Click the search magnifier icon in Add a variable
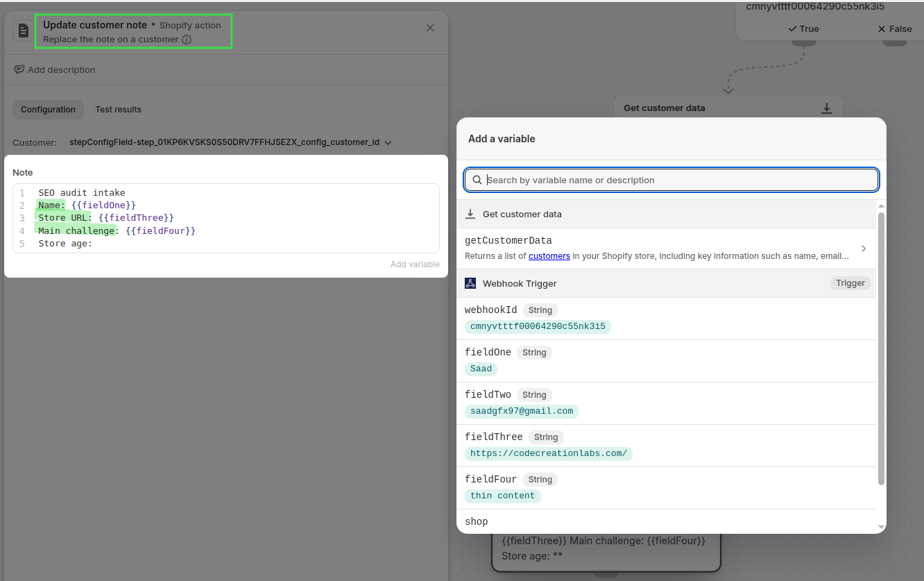This screenshot has width=924, height=581. pos(477,180)
